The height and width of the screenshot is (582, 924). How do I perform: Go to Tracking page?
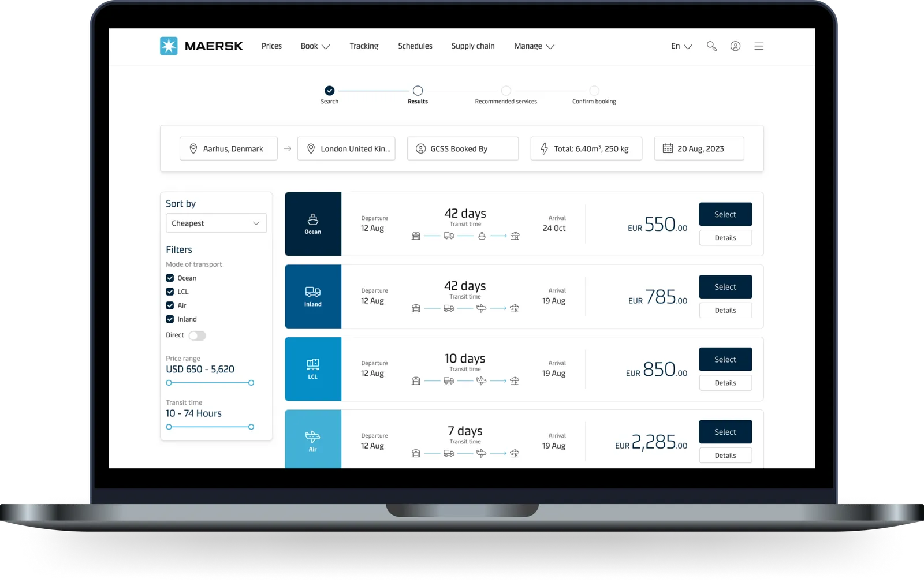pyautogui.click(x=364, y=46)
